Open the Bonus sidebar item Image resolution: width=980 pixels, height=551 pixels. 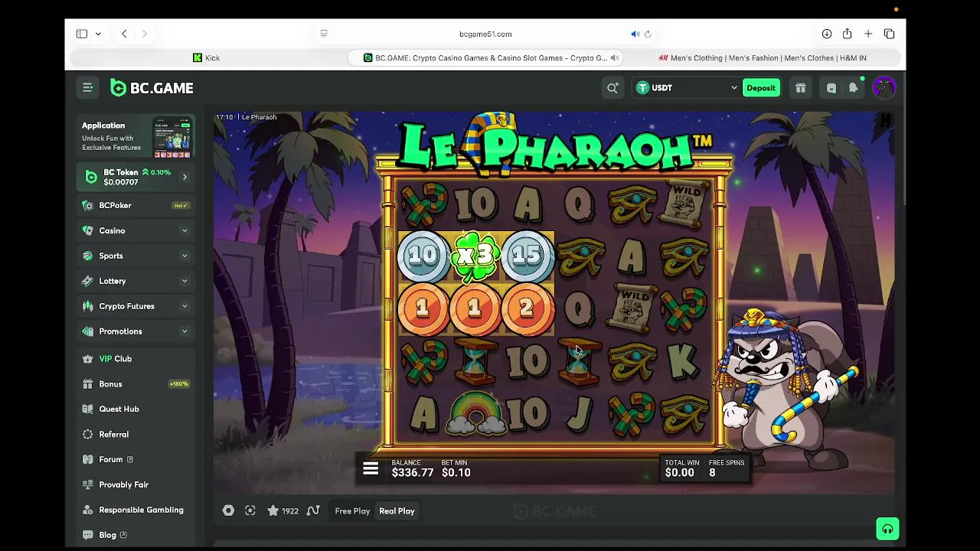136,383
